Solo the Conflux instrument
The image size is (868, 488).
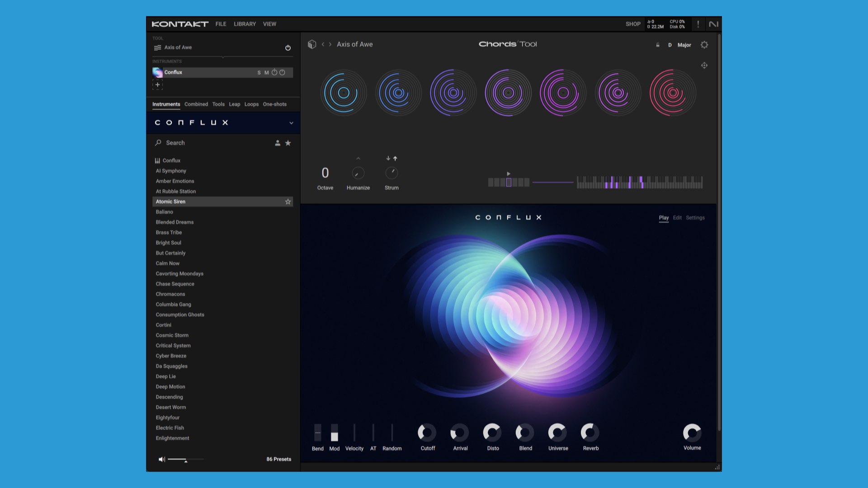pos(259,73)
